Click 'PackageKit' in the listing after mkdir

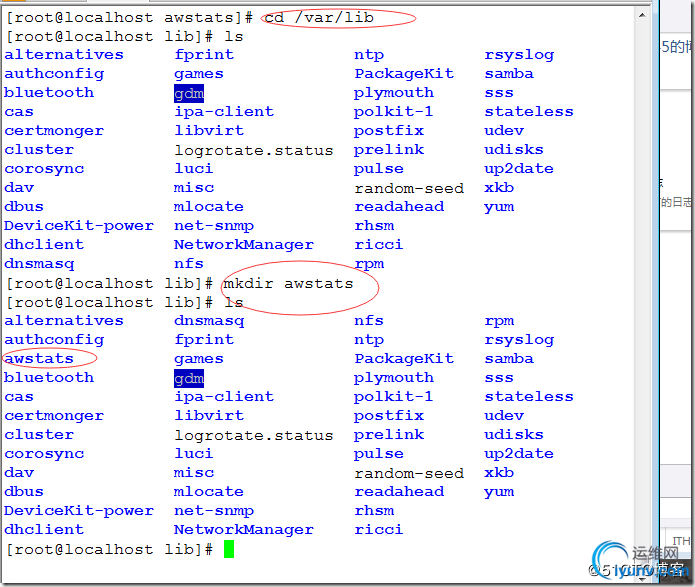point(404,359)
